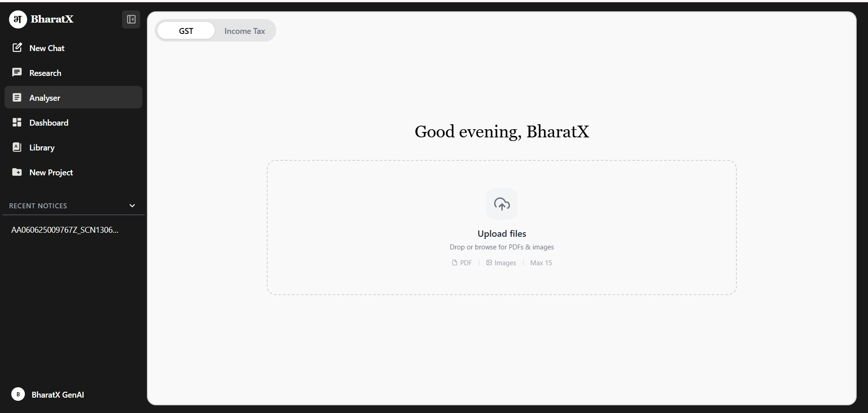Open New Chat from sidebar
The image size is (868, 413).
point(73,48)
